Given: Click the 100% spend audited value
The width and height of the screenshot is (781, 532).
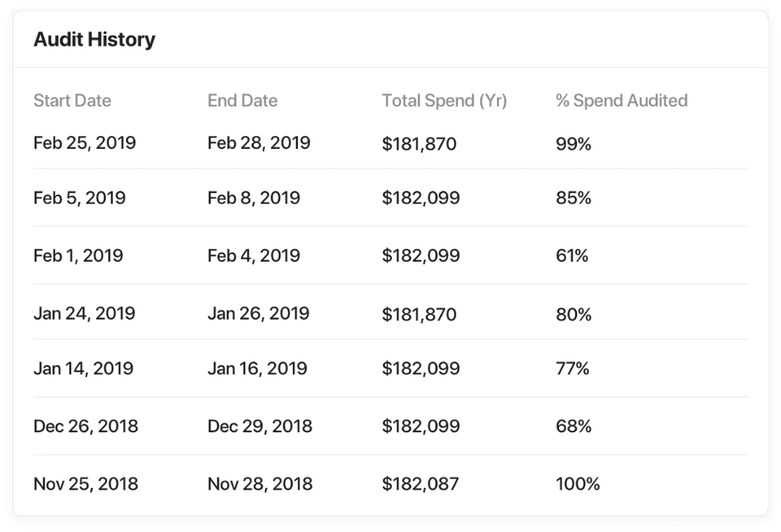Looking at the screenshot, I should 578,484.
